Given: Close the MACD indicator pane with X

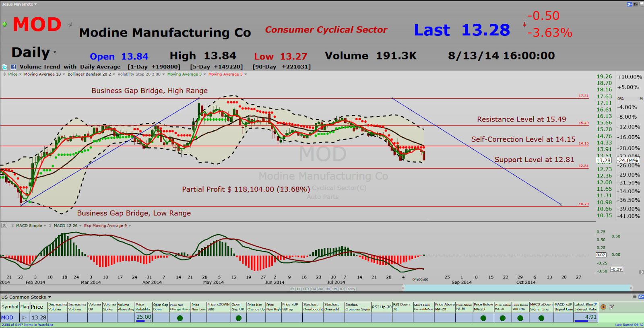Looking at the screenshot, I should pos(4,225).
